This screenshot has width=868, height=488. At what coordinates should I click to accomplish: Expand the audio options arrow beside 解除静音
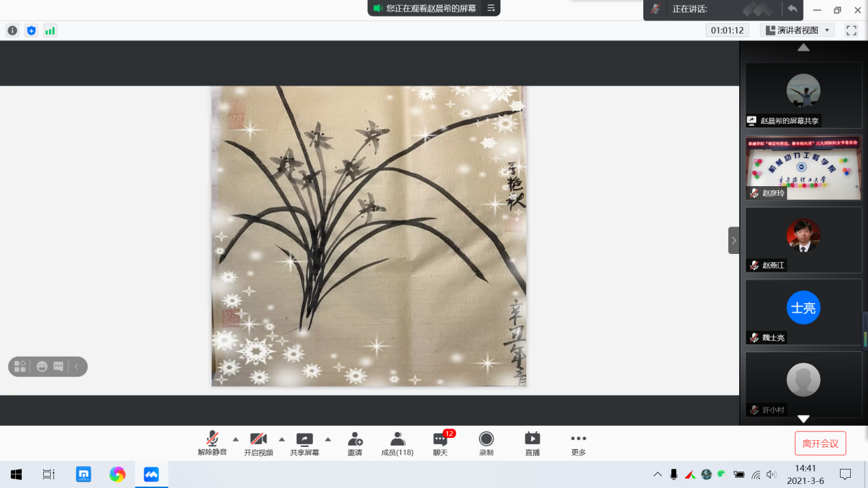pos(236,439)
